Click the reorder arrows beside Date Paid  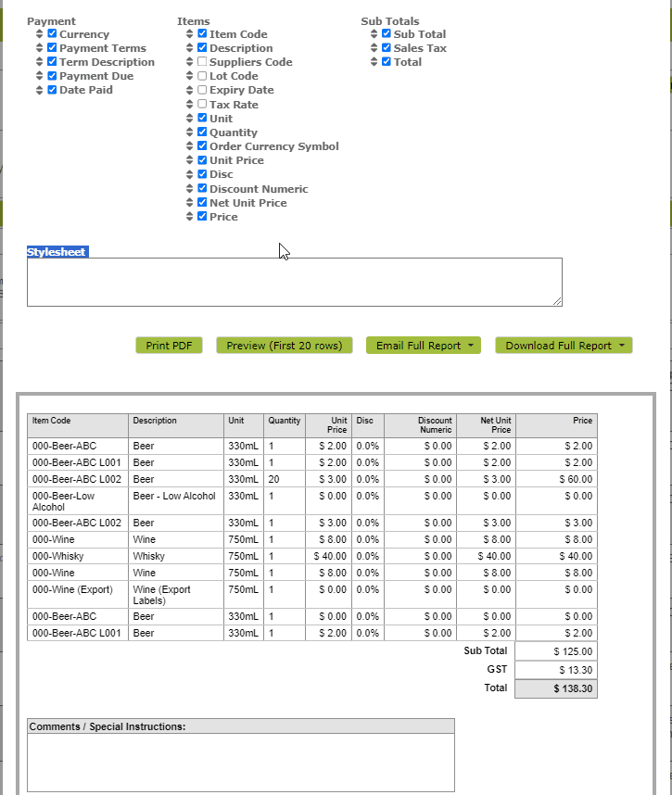tap(40, 90)
